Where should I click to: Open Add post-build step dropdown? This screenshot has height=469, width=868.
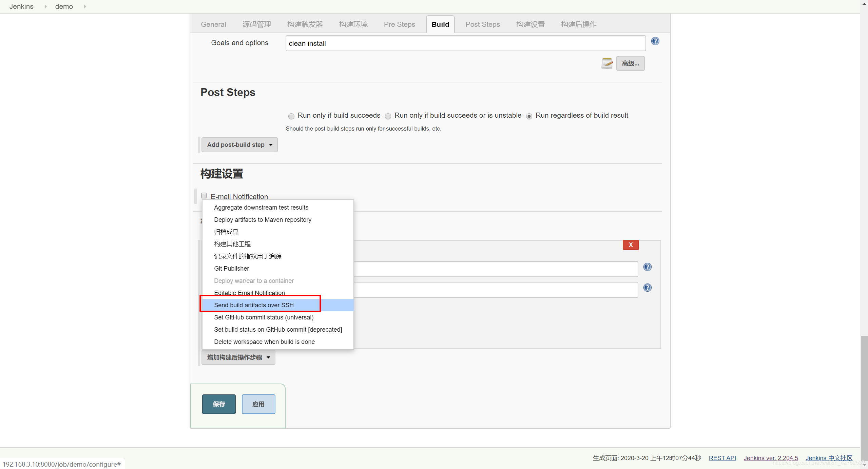coord(239,145)
